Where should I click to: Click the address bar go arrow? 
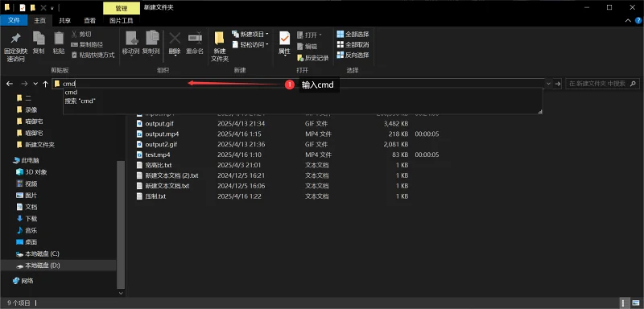pyautogui.click(x=557, y=84)
